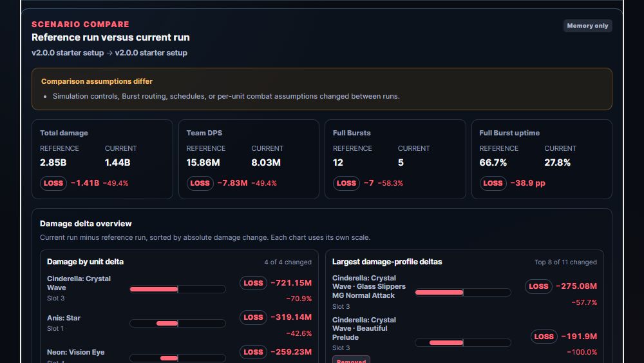644x363 pixels.
Task: Click the -38.9 pp uptime delta
Action: (x=528, y=183)
